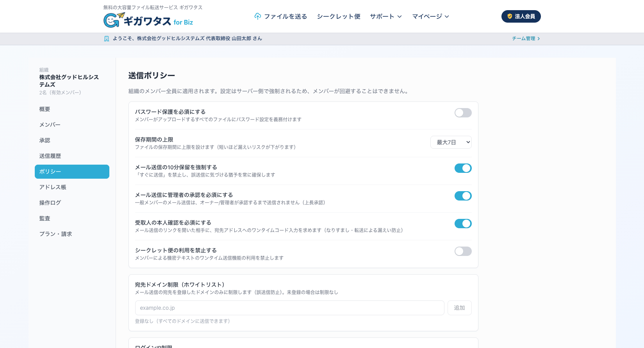
Task: Open プラン・請求 sidebar item
Action: coord(72,234)
